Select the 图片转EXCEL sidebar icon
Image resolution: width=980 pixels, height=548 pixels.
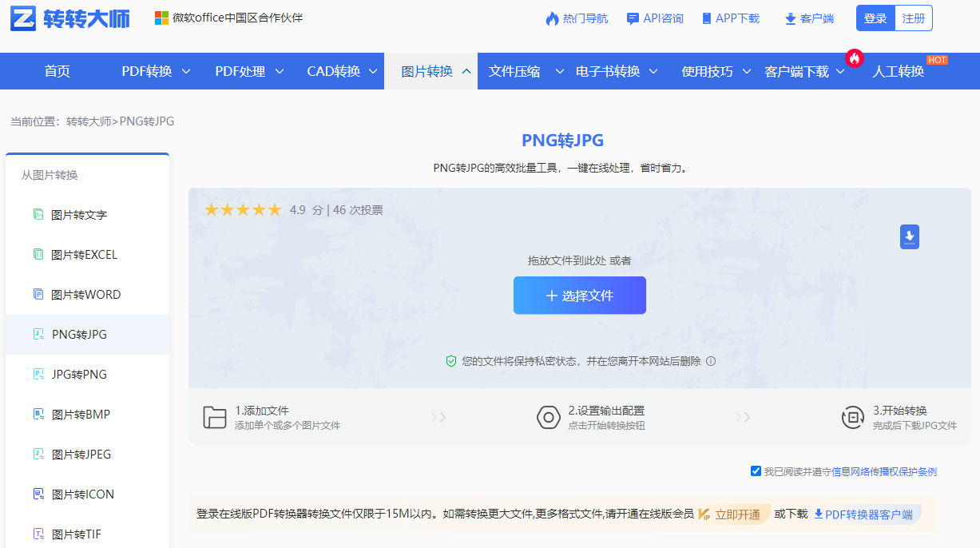click(x=38, y=253)
